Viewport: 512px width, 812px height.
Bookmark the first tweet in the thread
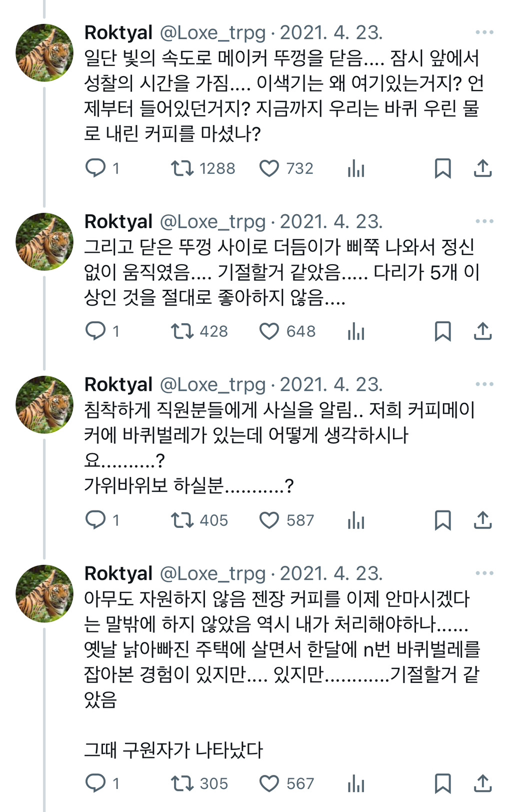click(442, 168)
